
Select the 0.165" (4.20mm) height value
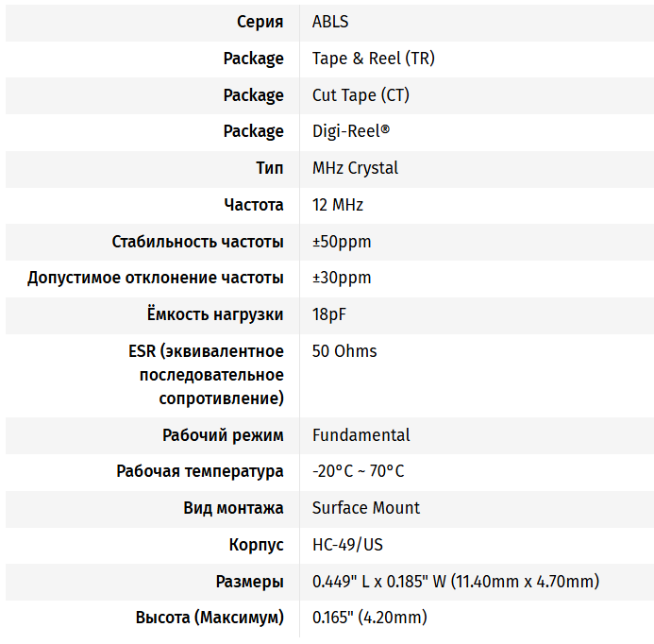click(369, 618)
